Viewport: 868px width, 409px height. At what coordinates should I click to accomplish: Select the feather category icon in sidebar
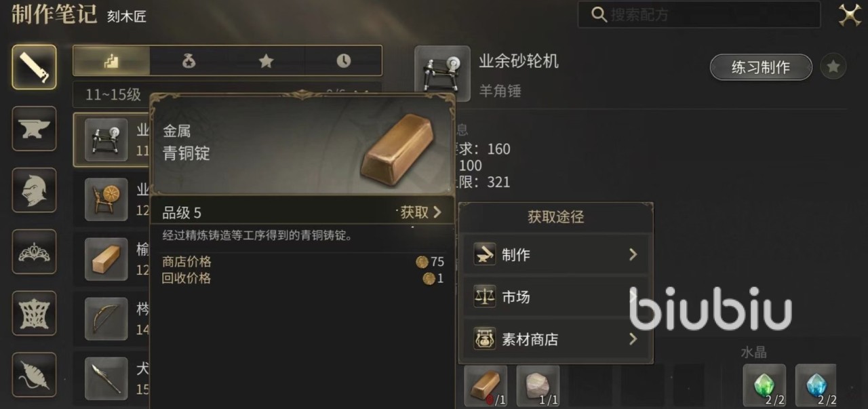click(x=34, y=375)
